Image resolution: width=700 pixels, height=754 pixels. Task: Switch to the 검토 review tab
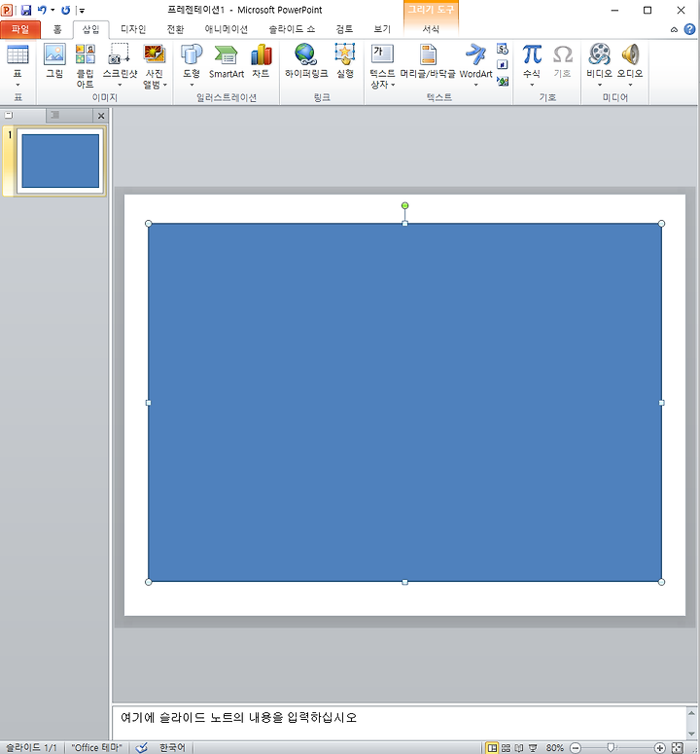(344, 29)
